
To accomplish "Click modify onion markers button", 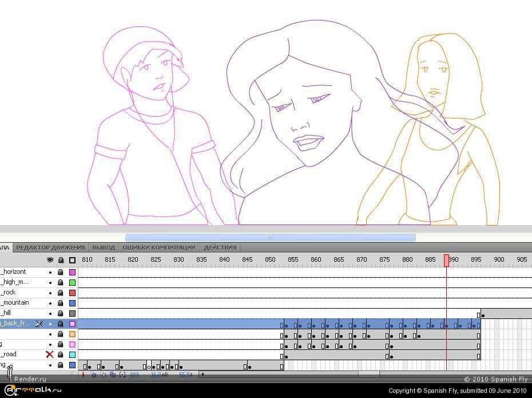I will pos(122,375).
